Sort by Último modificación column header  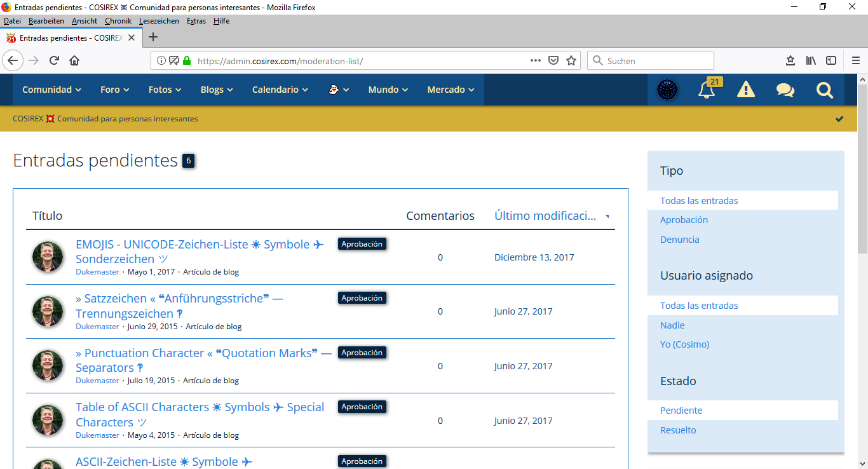545,216
